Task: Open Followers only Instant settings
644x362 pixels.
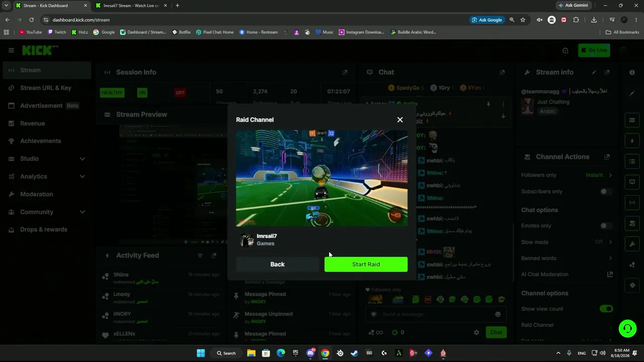Action: click(599, 175)
